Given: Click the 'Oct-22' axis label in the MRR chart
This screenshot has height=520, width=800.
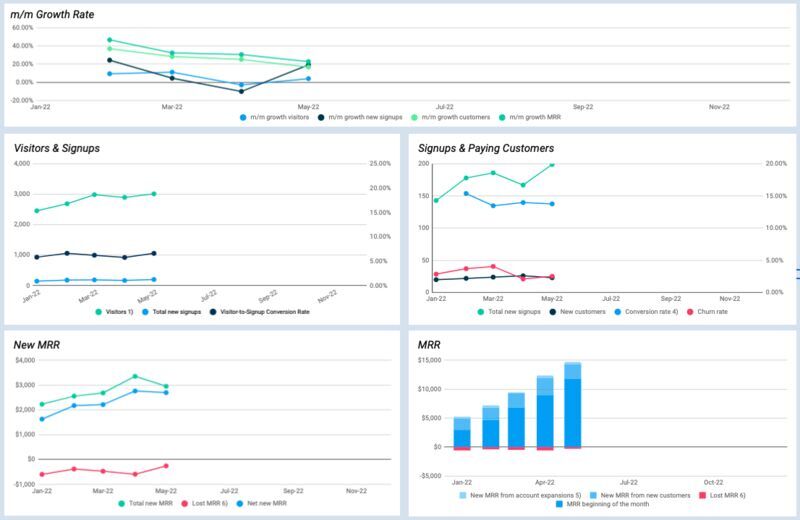Looking at the screenshot, I should (x=713, y=483).
